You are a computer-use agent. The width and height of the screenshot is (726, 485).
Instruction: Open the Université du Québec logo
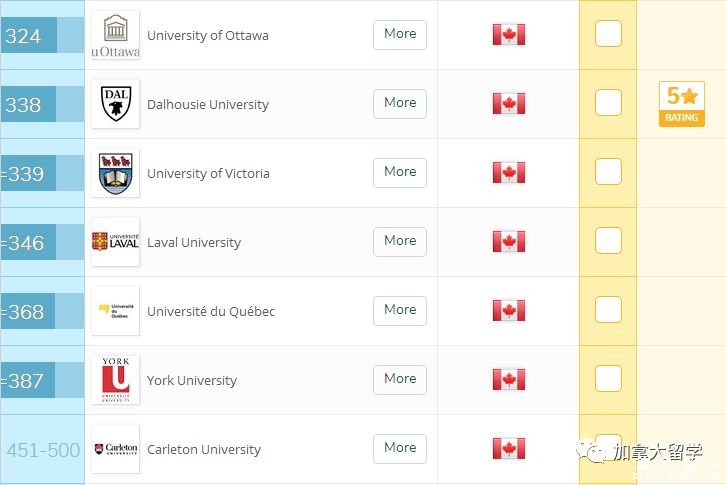pyautogui.click(x=115, y=311)
